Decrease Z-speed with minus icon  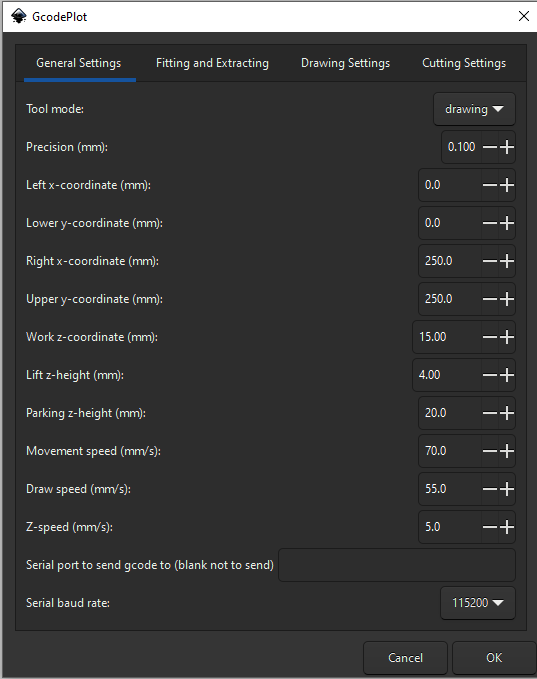pos(490,527)
